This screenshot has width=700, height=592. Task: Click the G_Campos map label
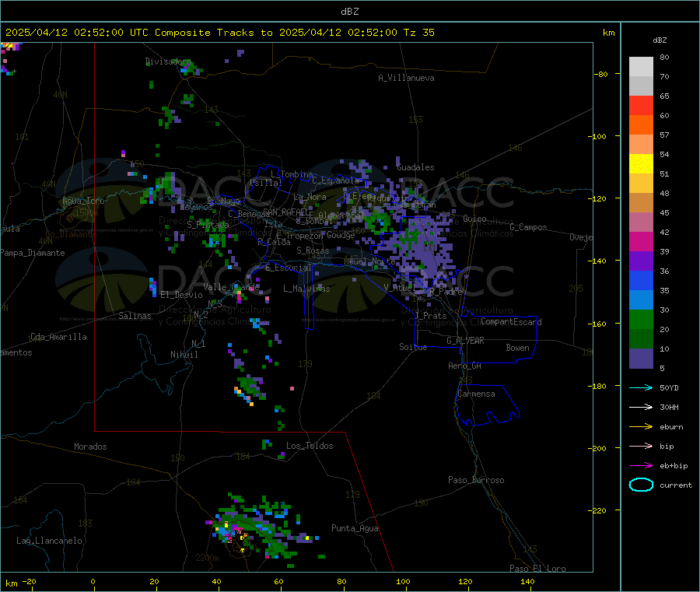(528, 227)
